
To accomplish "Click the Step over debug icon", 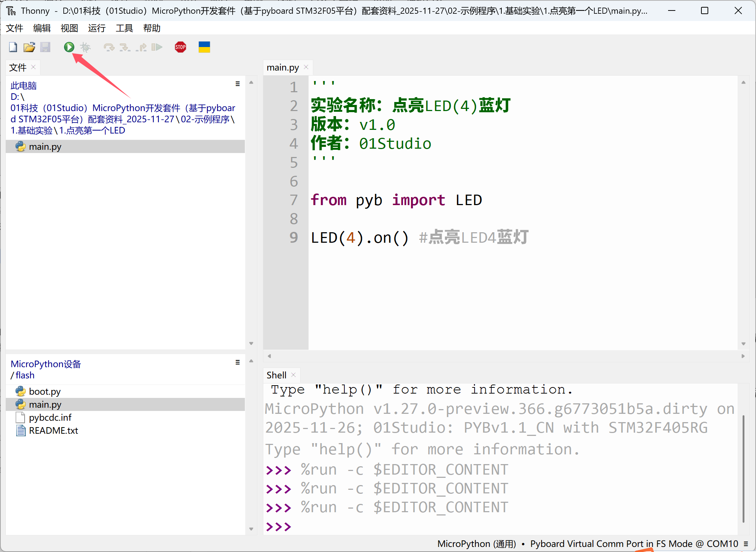I will [109, 47].
